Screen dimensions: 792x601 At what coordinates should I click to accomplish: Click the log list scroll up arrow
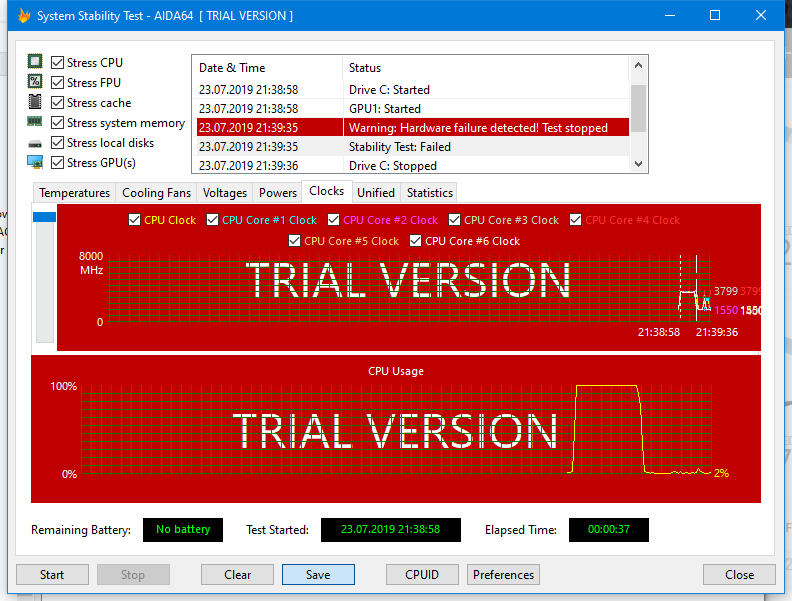pos(638,66)
